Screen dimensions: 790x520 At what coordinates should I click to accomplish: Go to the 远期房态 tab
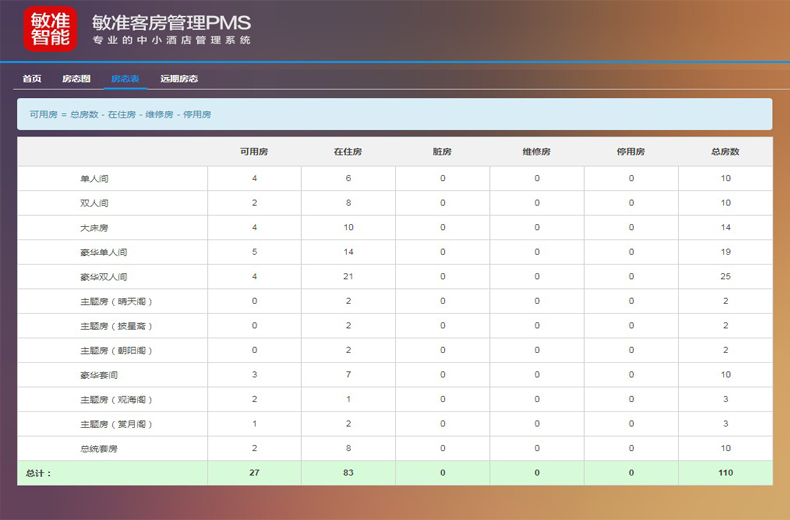point(179,78)
